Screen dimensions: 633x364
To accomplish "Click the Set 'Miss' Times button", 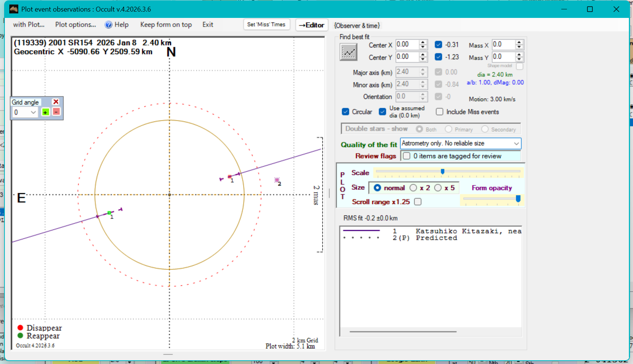I will (266, 25).
